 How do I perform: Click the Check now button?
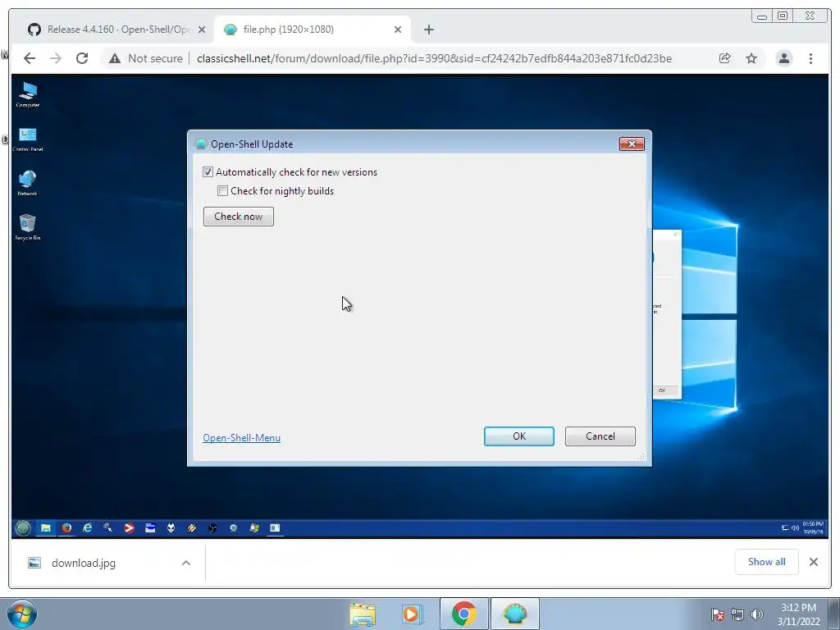click(x=239, y=217)
